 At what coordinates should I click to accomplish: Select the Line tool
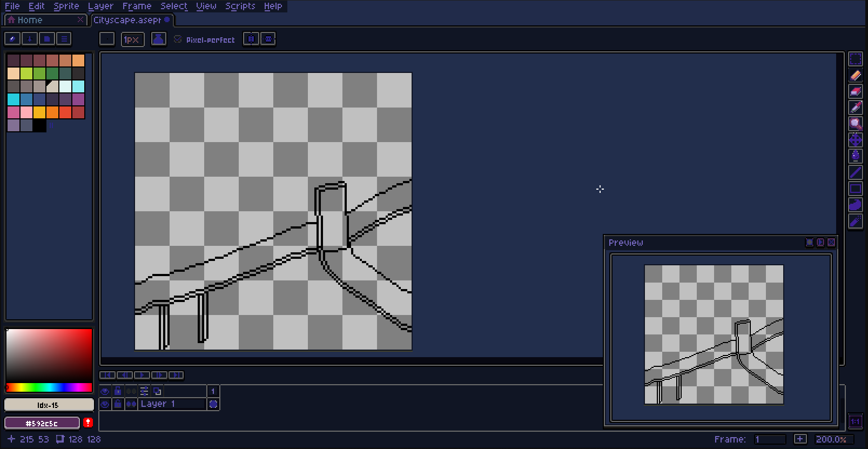pos(856,172)
